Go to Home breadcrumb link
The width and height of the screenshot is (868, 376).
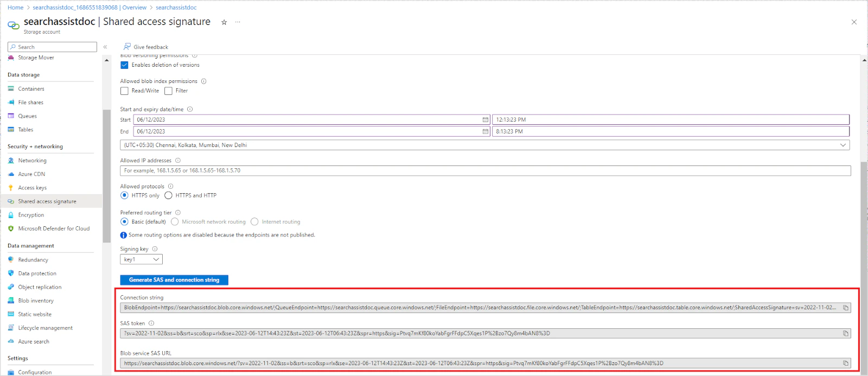[15, 8]
